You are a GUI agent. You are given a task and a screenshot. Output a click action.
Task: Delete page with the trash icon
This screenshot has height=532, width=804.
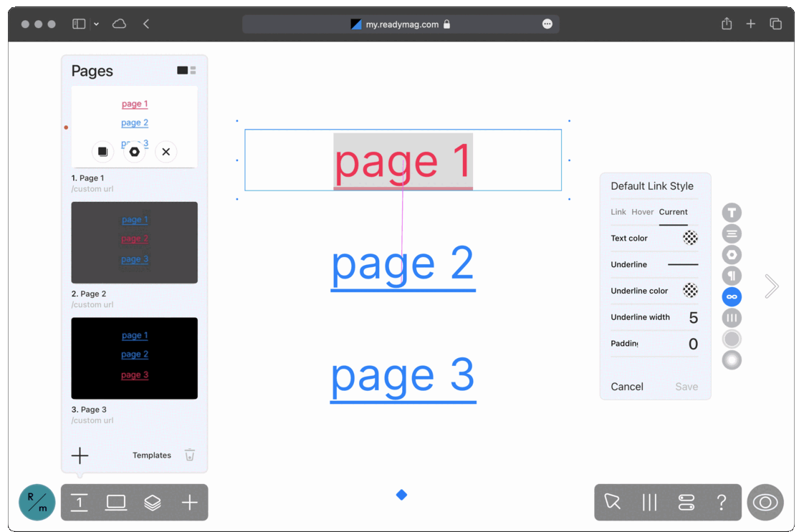pyautogui.click(x=190, y=455)
